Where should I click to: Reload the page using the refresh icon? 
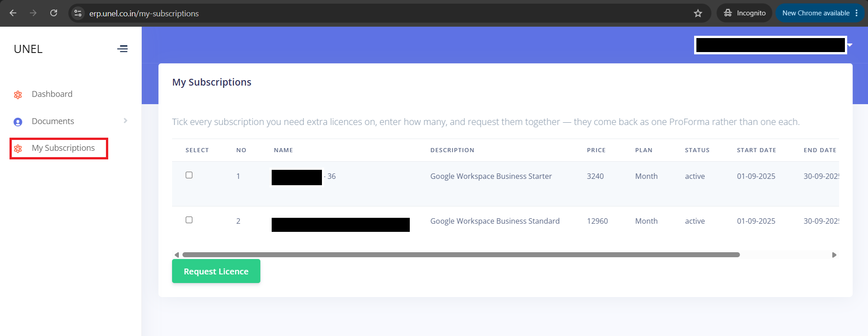point(53,13)
